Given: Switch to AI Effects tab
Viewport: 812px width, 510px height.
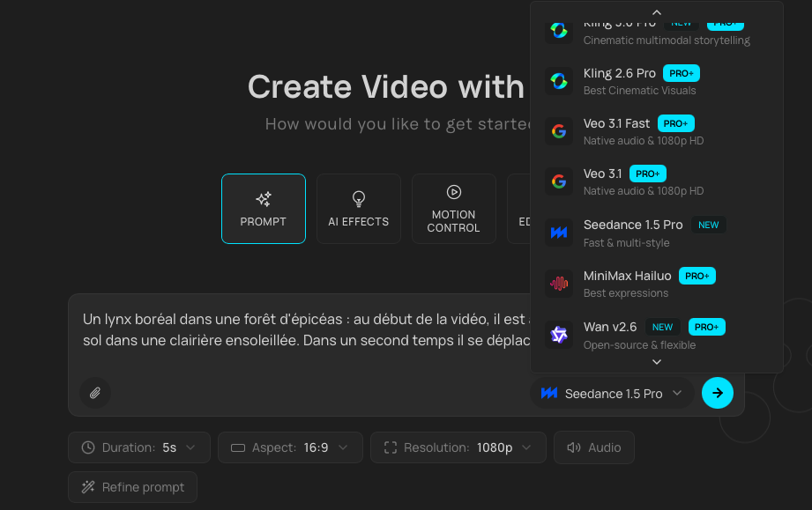Looking at the screenshot, I should [358, 209].
